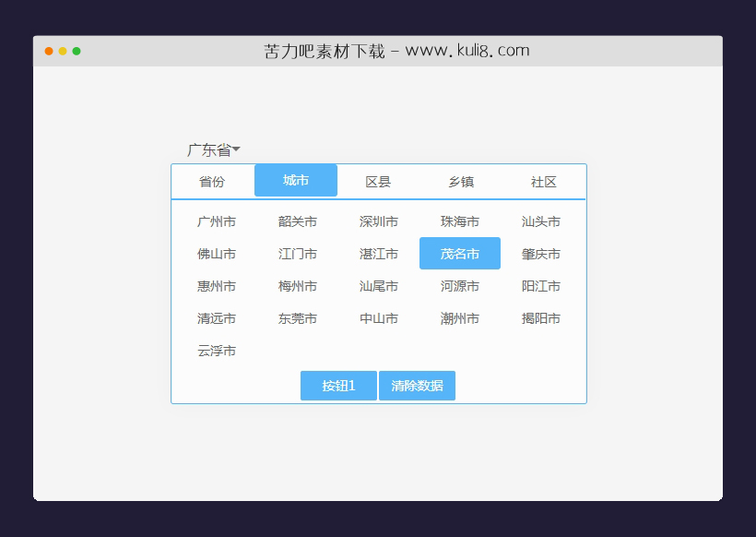Image resolution: width=756 pixels, height=537 pixels.
Task: Select 珠海市 from the grid
Action: 460,221
